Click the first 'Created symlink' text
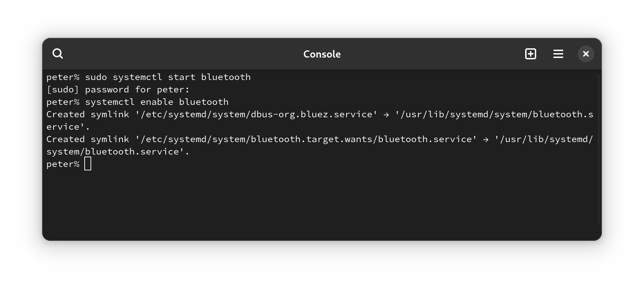The image size is (644, 287). [88, 115]
